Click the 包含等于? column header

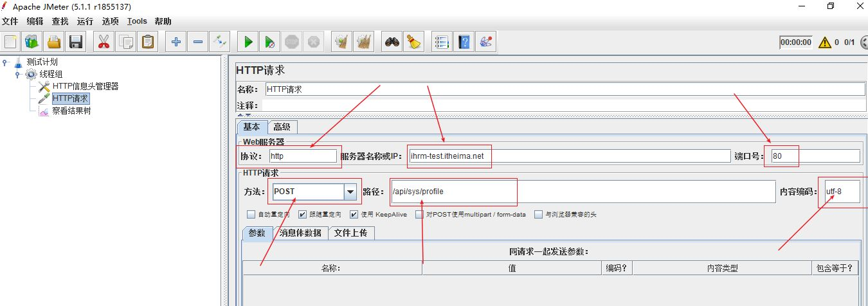[x=835, y=268]
